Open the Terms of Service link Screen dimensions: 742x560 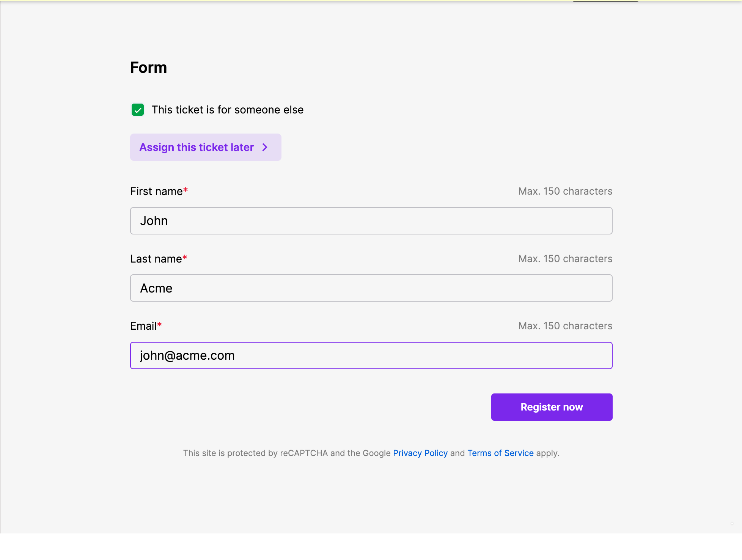500,453
